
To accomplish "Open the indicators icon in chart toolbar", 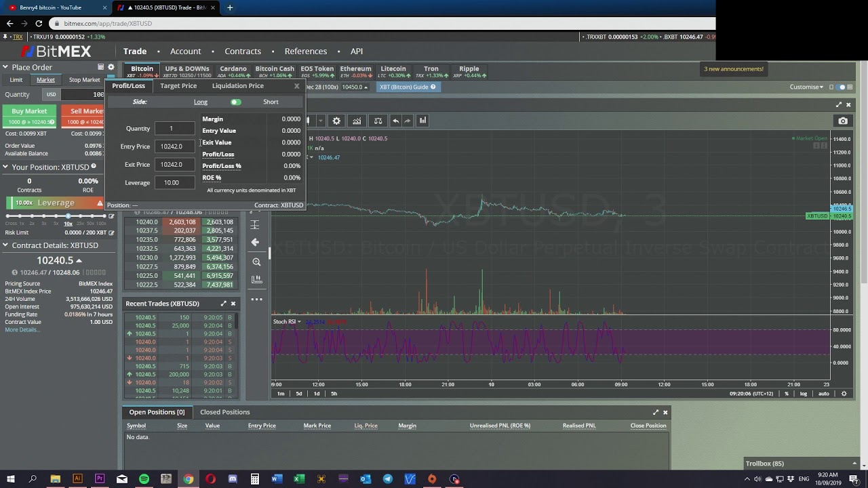I will click(x=357, y=121).
